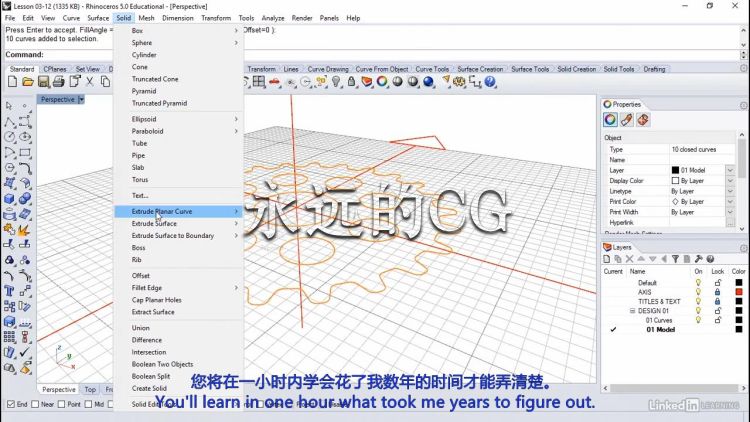
Task: Click the Default layer black color swatch
Action: [739, 283]
